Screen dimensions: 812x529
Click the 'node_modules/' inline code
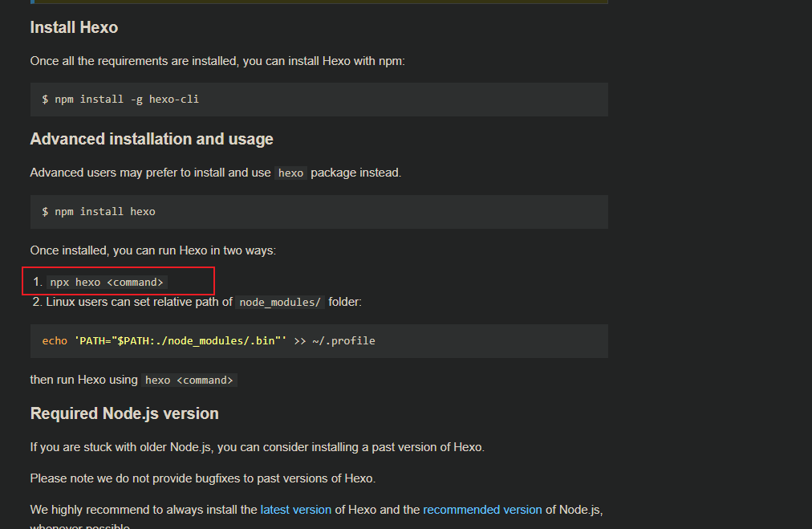click(280, 302)
